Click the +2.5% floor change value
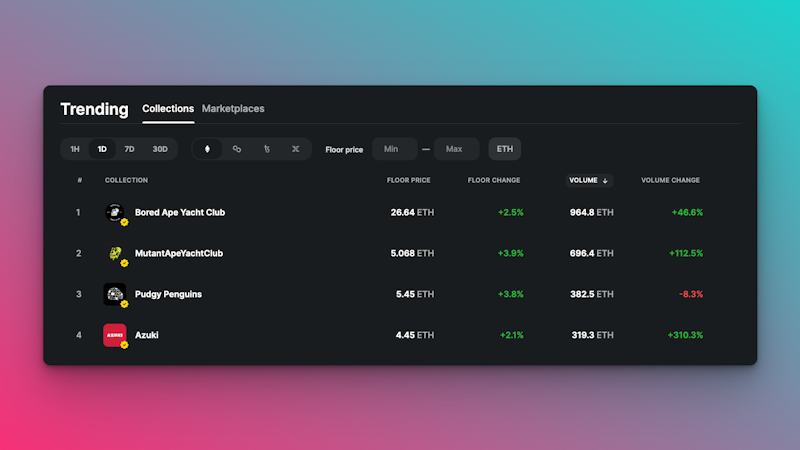800x450 pixels. pos(511,212)
